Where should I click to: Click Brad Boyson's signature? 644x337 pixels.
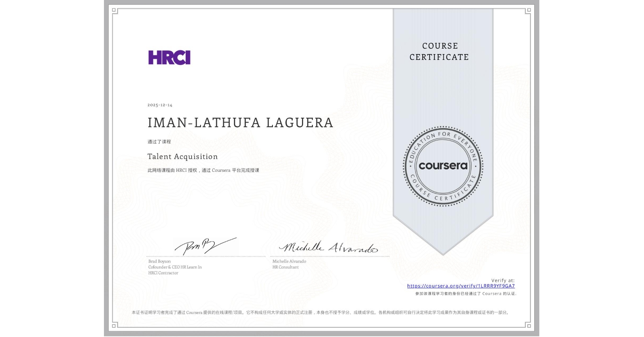(206, 246)
